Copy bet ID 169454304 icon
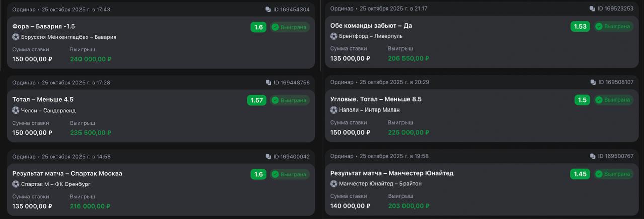This screenshot has width=644, height=219. pos(268,10)
